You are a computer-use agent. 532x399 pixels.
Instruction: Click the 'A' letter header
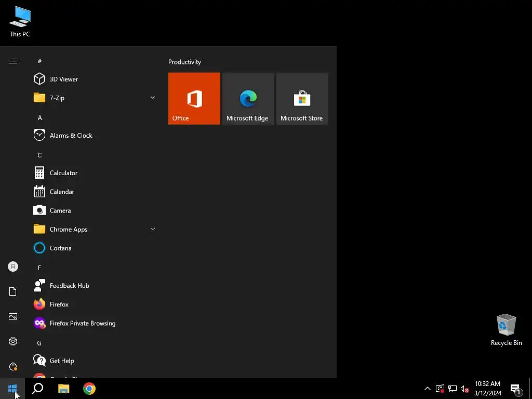pyautogui.click(x=39, y=118)
